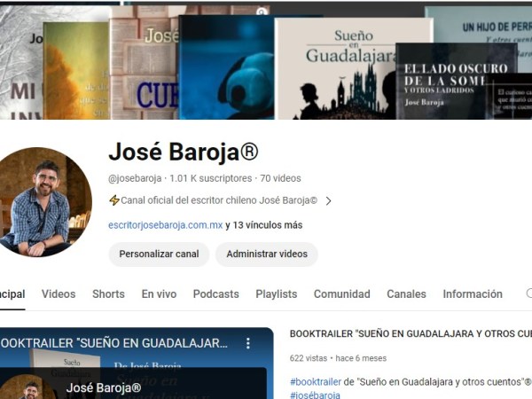Click the #josébaroja hashtag link
This screenshot has width=532, height=399.
coord(315,395)
